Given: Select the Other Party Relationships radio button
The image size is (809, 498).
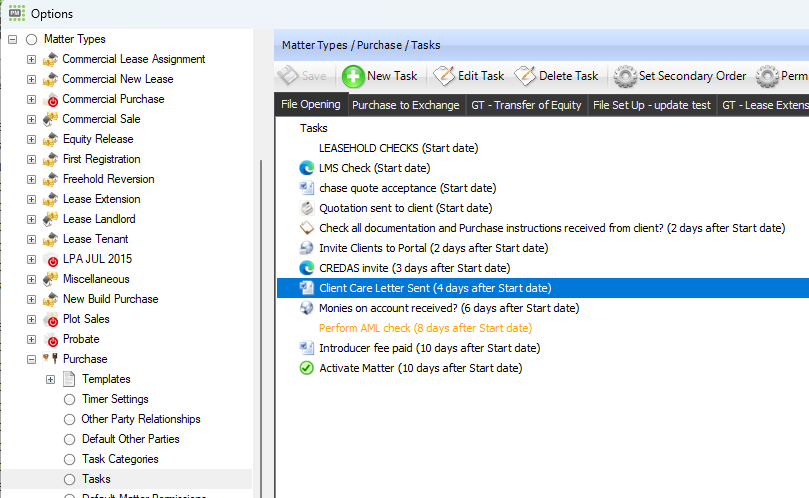Looking at the screenshot, I should pos(69,420).
